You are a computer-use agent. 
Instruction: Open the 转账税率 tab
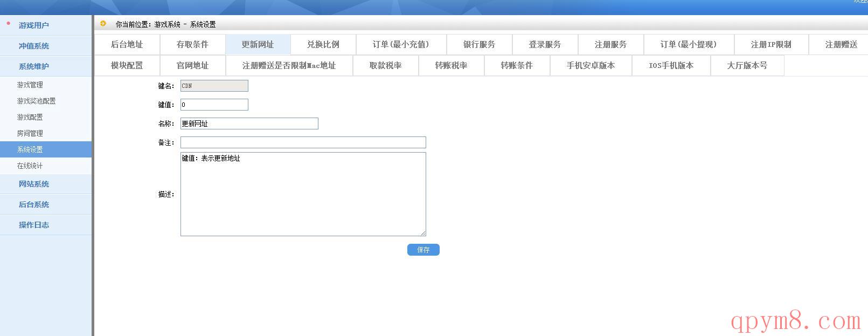[452, 66]
